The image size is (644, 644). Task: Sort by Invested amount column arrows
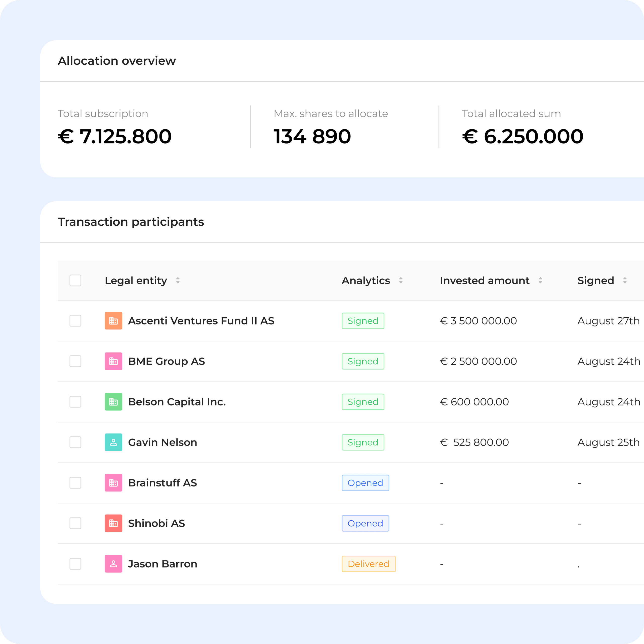540,280
